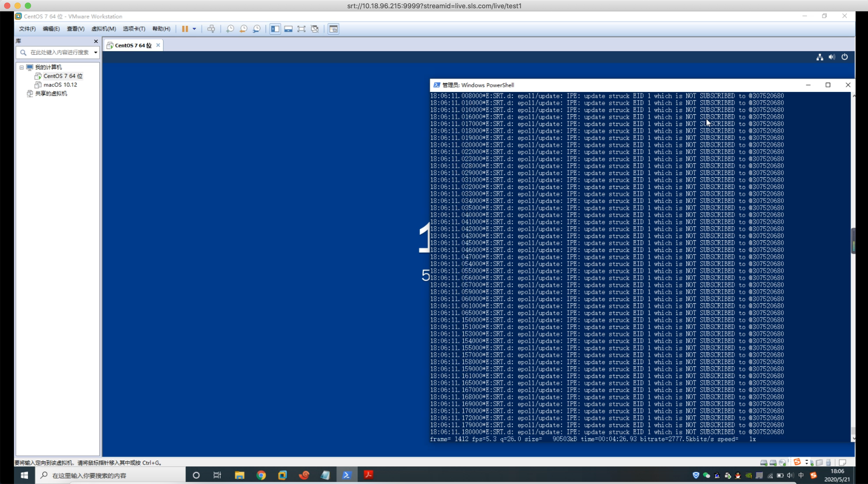Revert the virtual machine to its snapshot

(x=243, y=29)
